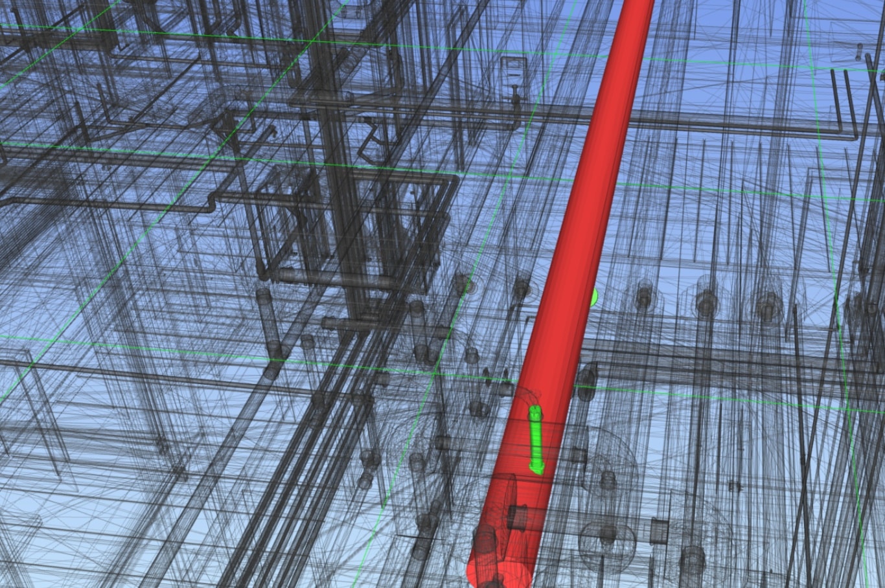The height and width of the screenshot is (588, 885).
Task: Pick the green disc beside the red pipe
Action: (593, 298)
